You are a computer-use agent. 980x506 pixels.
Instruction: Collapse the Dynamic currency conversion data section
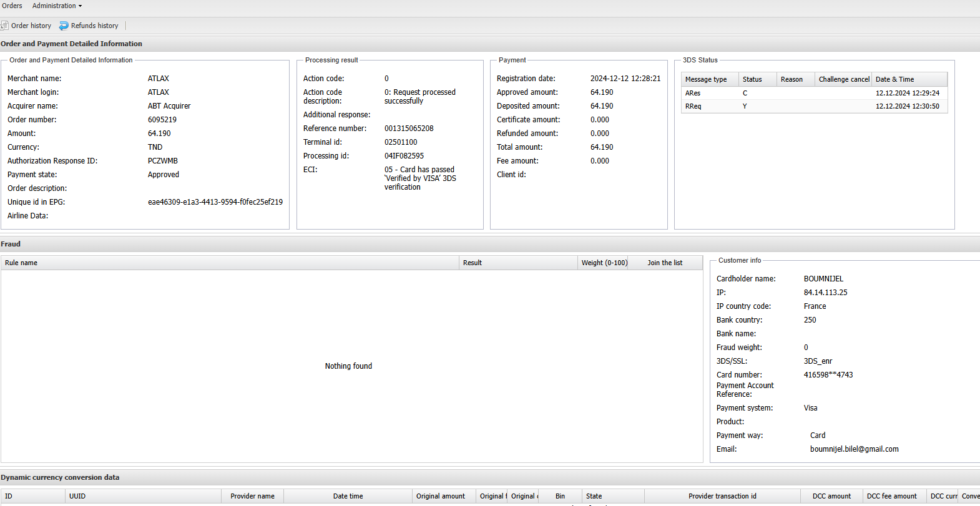click(60, 477)
